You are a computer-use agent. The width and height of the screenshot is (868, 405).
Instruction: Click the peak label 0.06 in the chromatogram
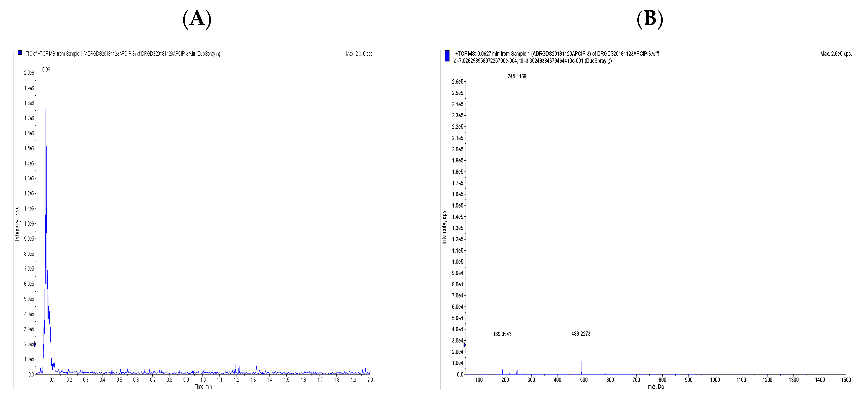46,69
